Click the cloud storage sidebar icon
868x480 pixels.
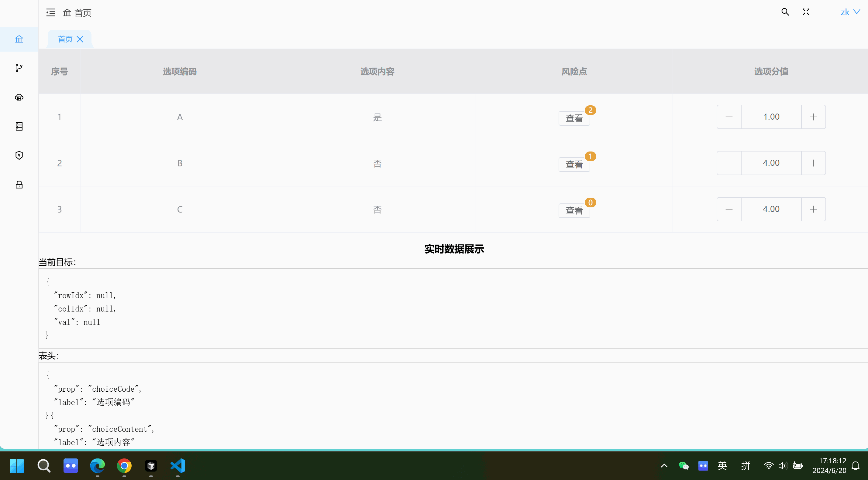point(19,97)
